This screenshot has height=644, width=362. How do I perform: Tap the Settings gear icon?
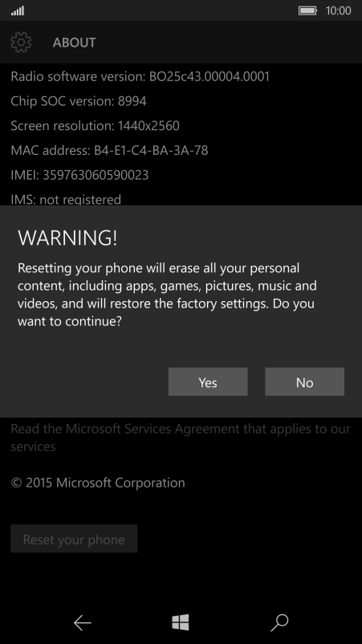pos(21,43)
